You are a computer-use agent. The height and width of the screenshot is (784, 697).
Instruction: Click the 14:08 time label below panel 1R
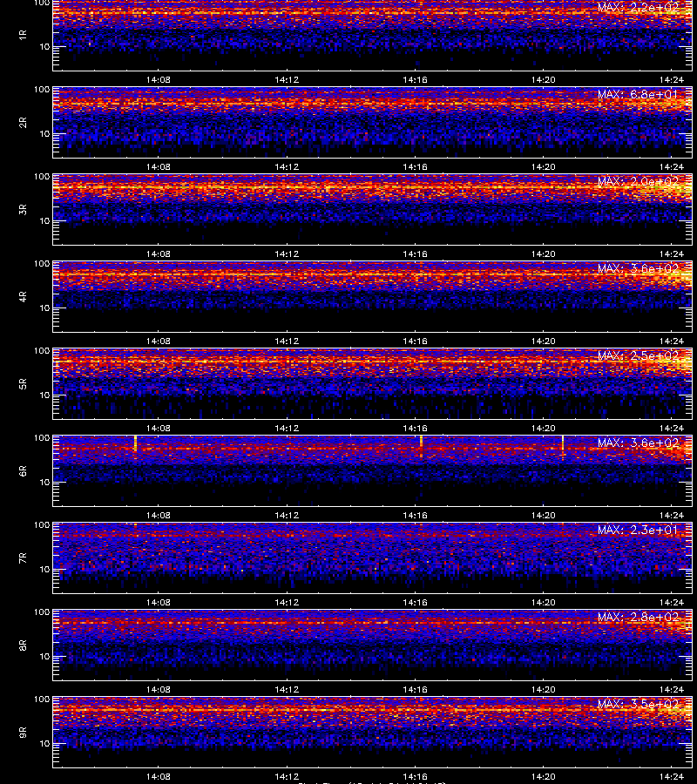click(158, 80)
